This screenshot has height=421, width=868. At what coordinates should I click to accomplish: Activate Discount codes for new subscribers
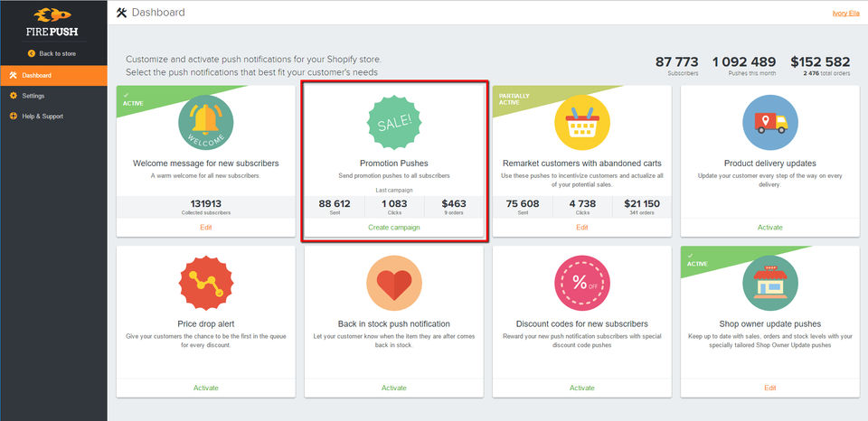581,388
